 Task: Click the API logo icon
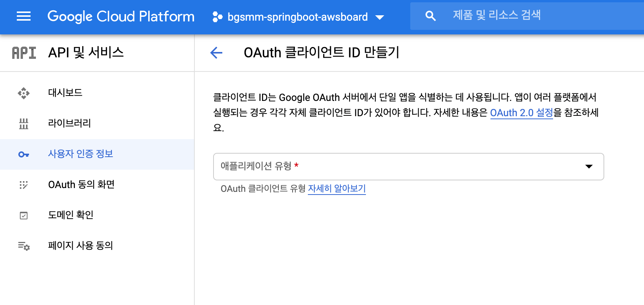point(24,53)
